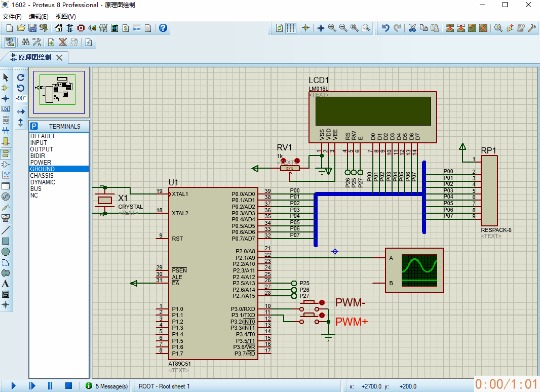Start the simulation with the play button
540x392 pixels.
[x=14, y=386]
